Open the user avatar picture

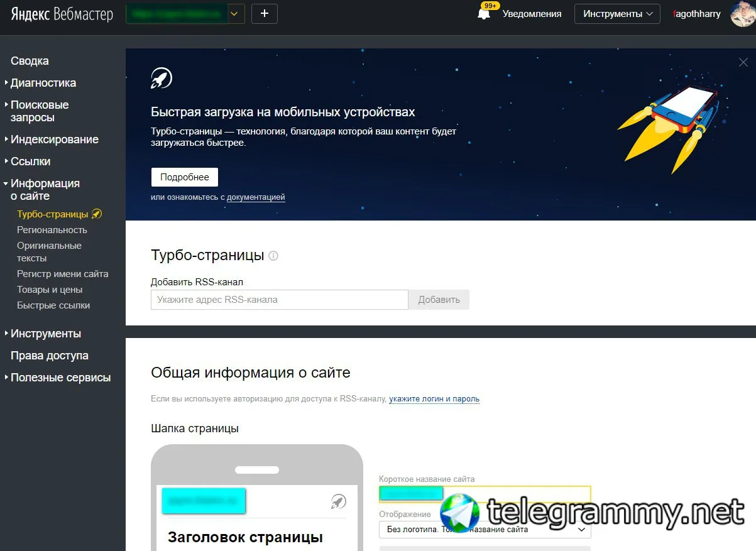743,13
